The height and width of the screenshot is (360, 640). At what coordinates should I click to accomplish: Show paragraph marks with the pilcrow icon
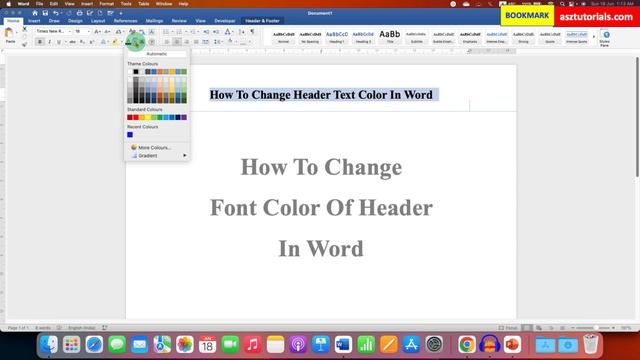coord(252,31)
